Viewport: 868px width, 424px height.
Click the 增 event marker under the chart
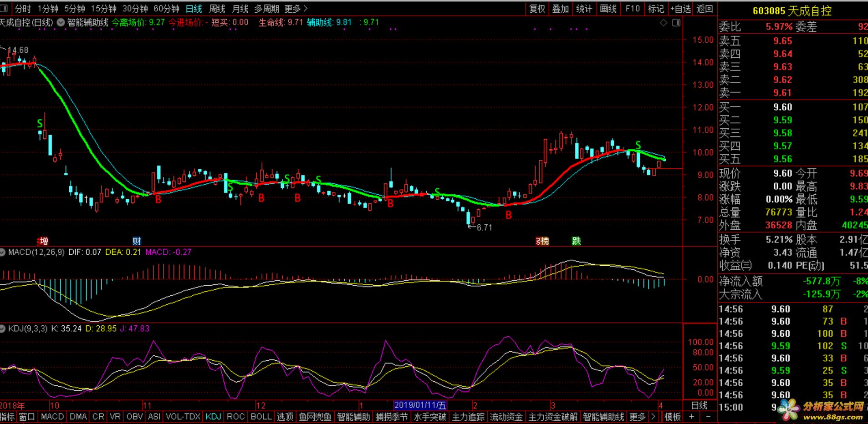[44, 241]
